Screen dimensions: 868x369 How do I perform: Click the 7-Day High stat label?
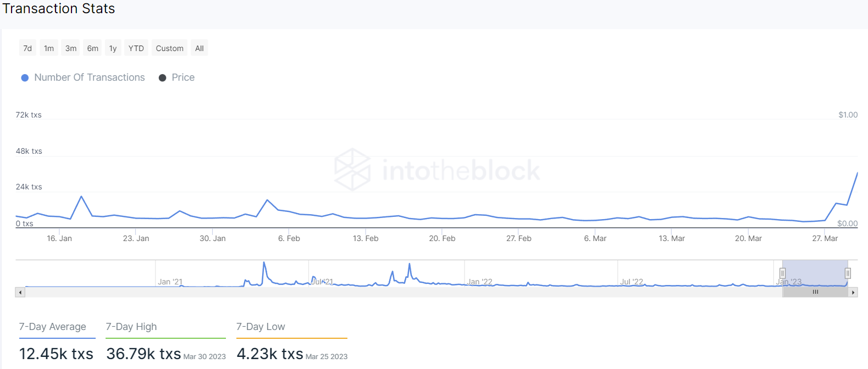click(131, 327)
